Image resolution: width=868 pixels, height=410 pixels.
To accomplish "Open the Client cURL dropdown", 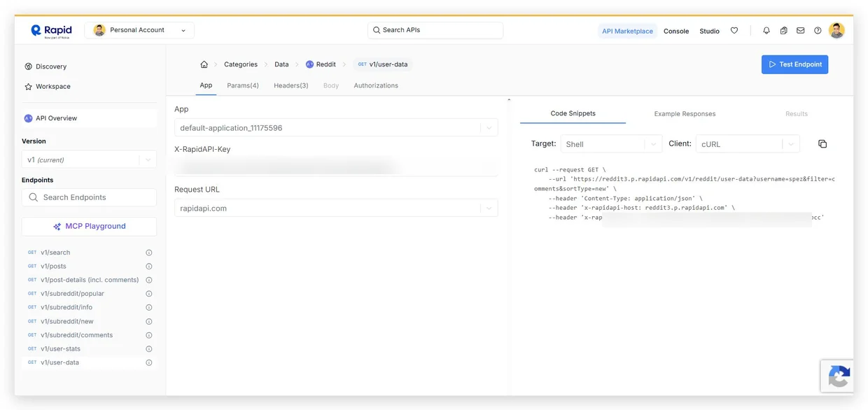I will click(748, 144).
